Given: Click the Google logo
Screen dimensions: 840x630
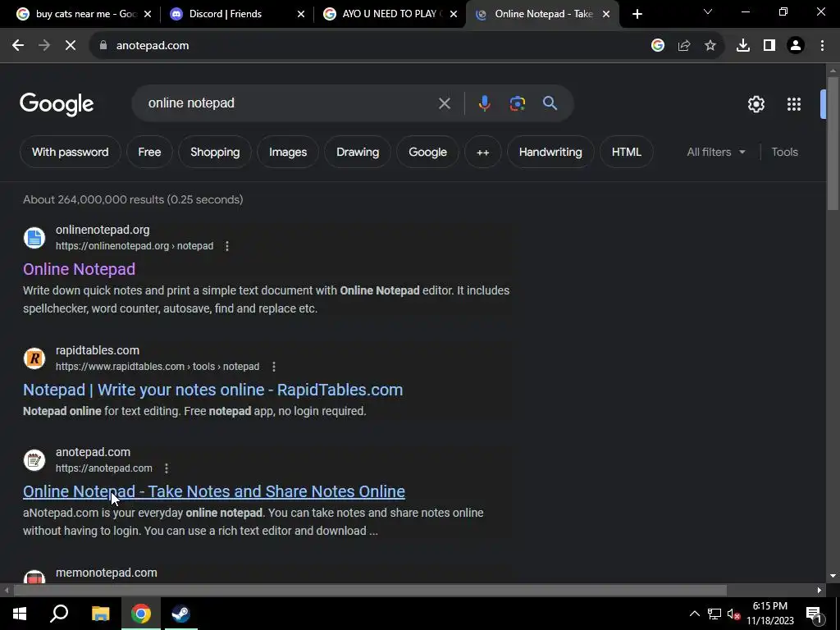Looking at the screenshot, I should [57, 104].
